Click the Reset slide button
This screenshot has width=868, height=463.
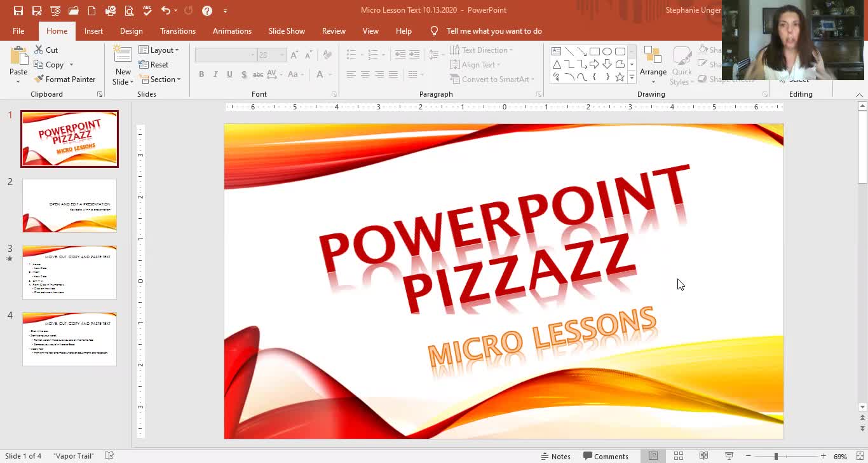(x=154, y=64)
